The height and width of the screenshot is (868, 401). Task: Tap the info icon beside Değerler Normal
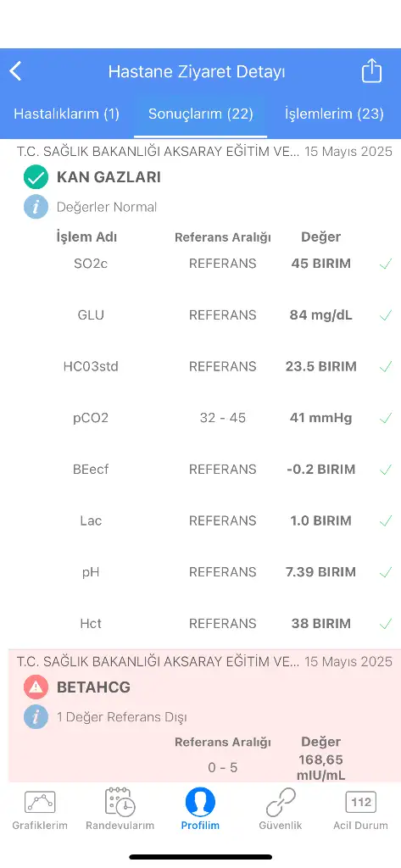(x=36, y=207)
